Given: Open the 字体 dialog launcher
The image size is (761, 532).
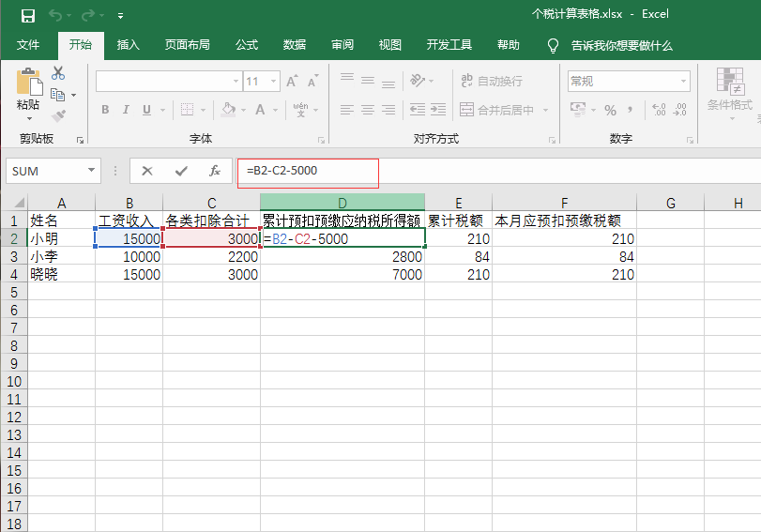Looking at the screenshot, I should 321,140.
